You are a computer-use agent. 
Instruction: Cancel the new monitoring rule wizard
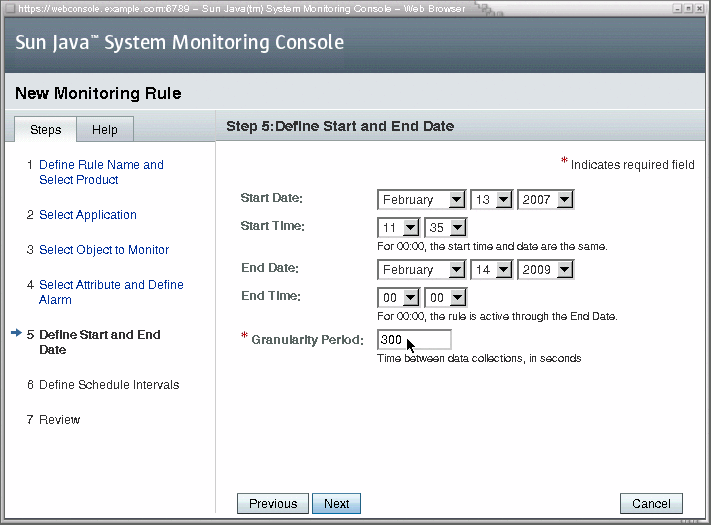[x=651, y=504]
